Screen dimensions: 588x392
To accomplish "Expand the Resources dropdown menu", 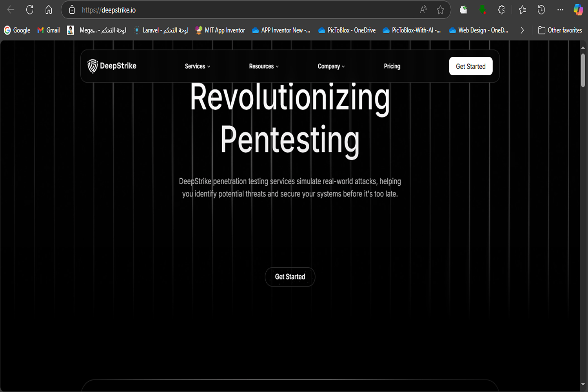I will tap(263, 66).
